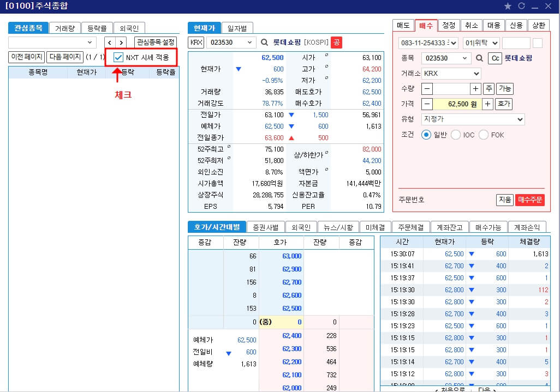Select the IOC condition radio button
Screen dimensions: 560x392
[x=455, y=135]
